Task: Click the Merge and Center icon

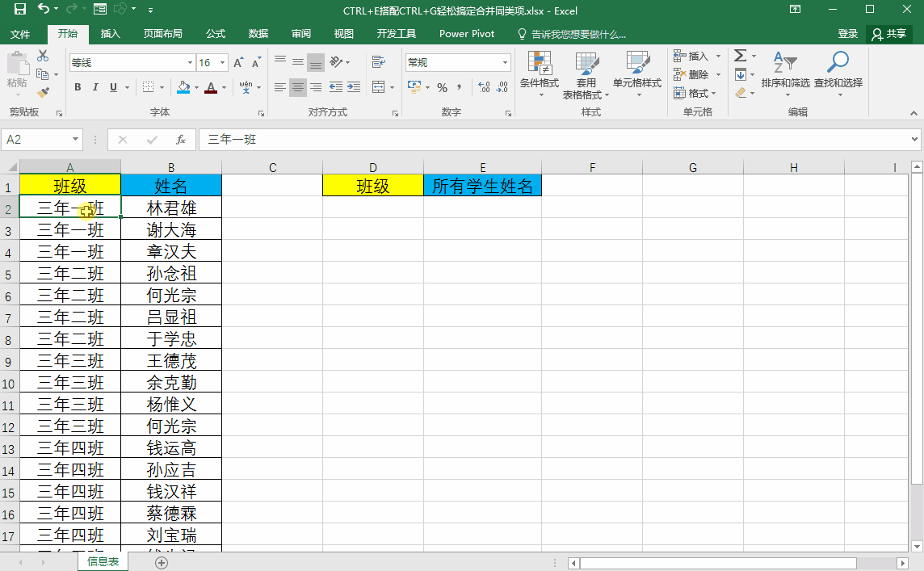Action: click(379, 87)
